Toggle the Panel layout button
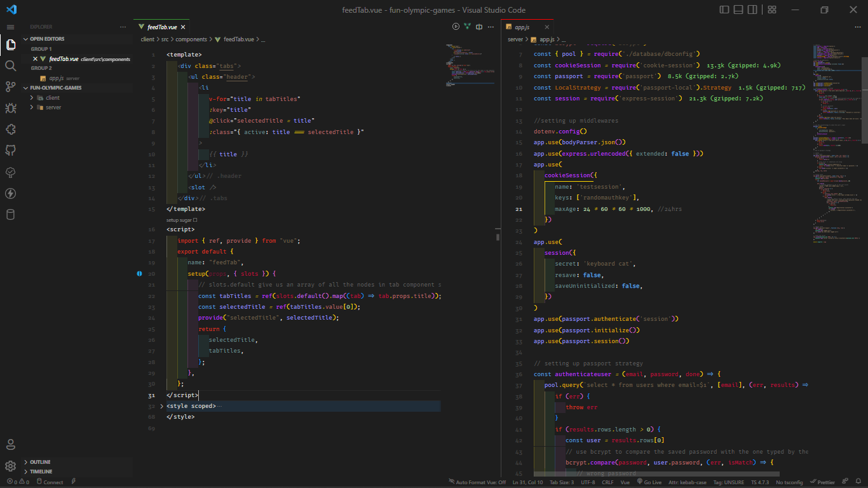 738,10
